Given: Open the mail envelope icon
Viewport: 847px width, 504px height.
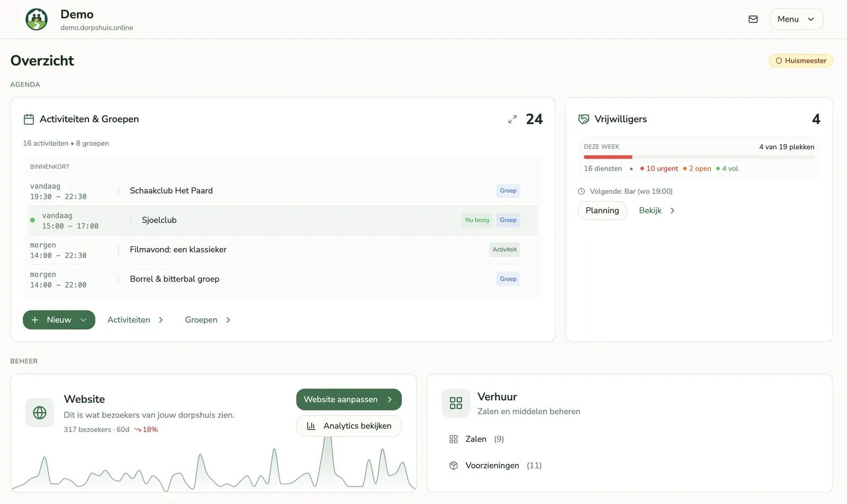Looking at the screenshot, I should point(753,19).
